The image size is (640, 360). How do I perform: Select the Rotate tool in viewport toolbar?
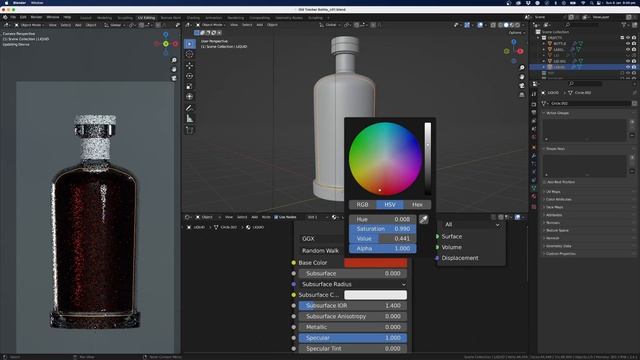(190, 76)
